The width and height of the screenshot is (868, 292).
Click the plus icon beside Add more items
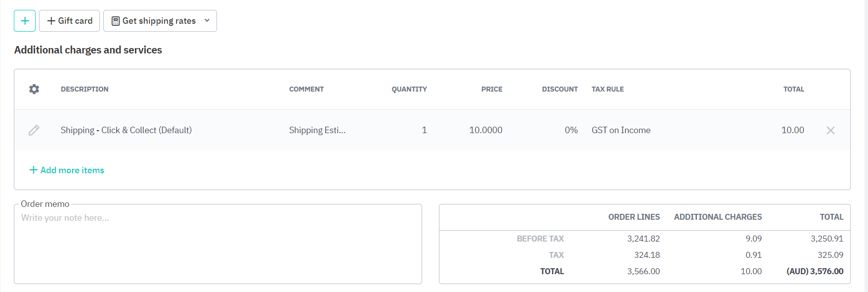(34, 170)
